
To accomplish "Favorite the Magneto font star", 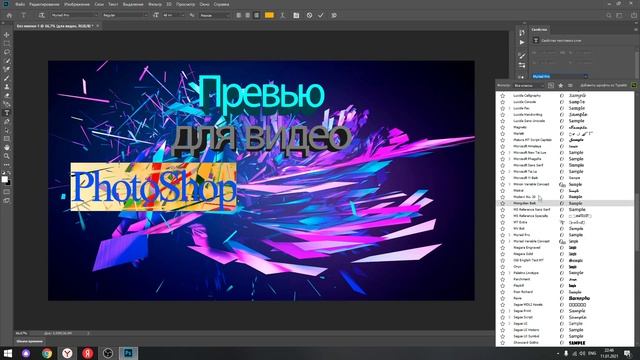I will [502, 127].
